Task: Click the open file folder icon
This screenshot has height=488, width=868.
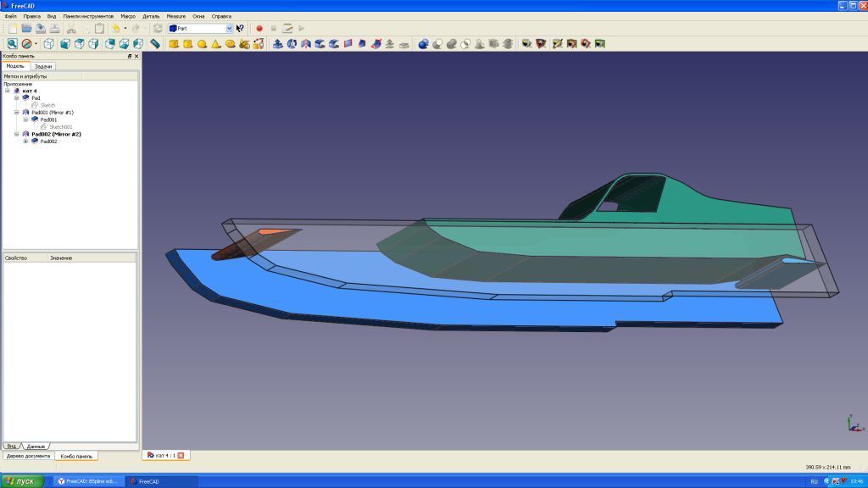Action: point(26,28)
